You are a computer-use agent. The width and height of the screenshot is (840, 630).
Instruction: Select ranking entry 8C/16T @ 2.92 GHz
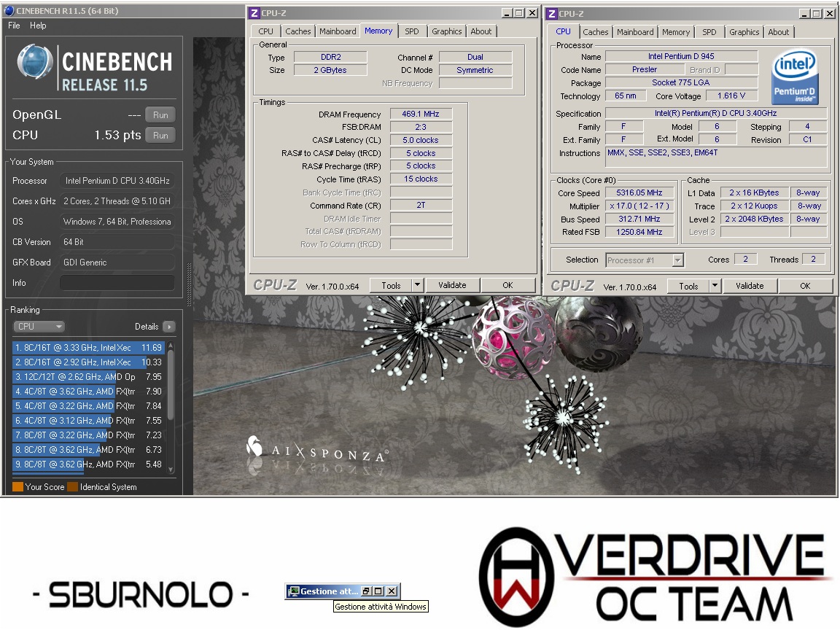pyautogui.click(x=88, y=362)
